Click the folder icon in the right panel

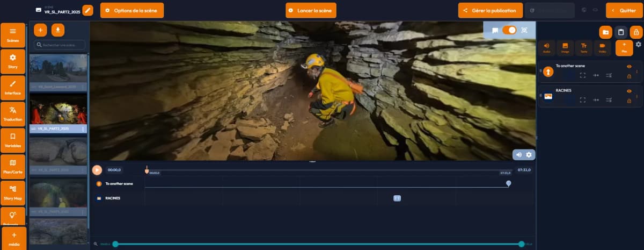pos(605,32)
